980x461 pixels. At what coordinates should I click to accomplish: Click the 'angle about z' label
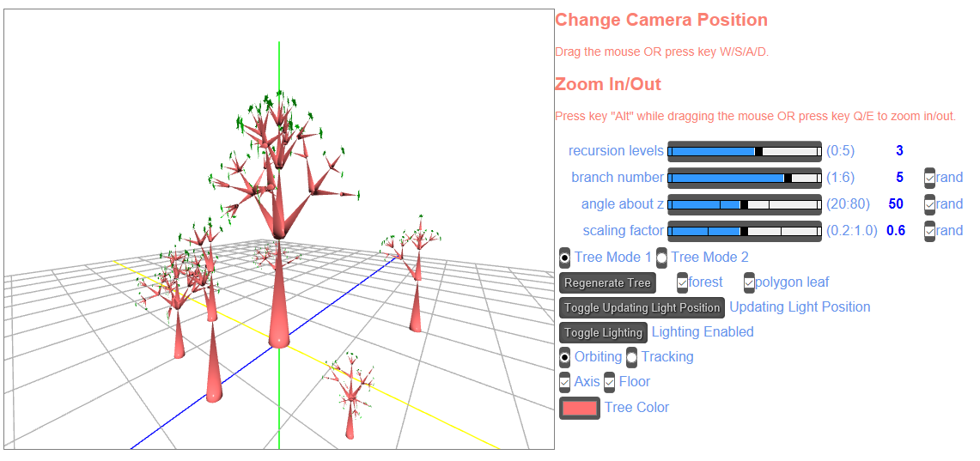point(623,204)
